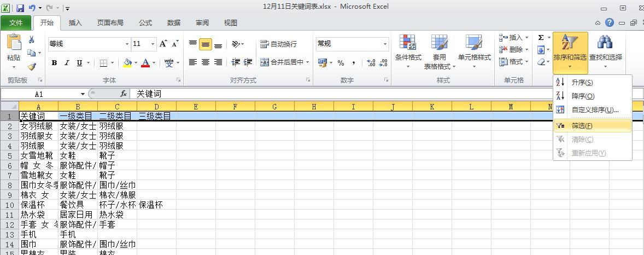
Task: Open the File (文件) button
Action: click(16, 23)
